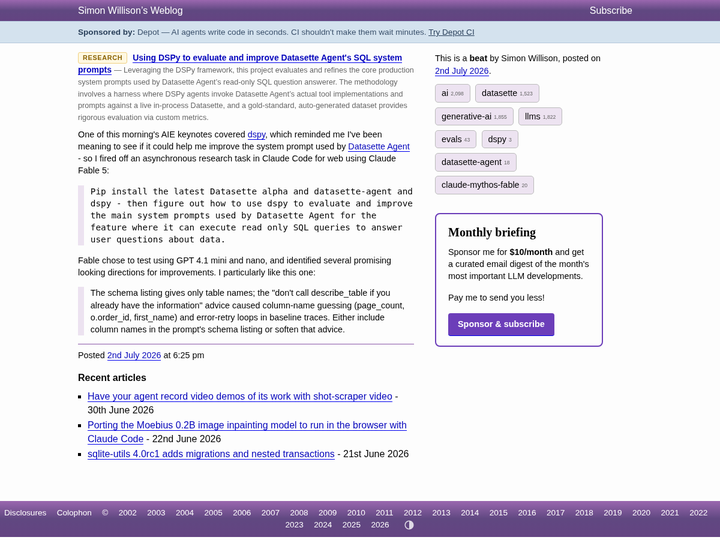
Task: Click the RESEARCH badge label
Action: [102, 58]
